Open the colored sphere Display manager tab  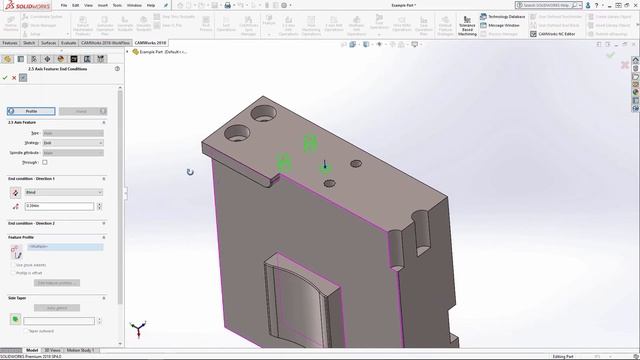click(61, 59)
